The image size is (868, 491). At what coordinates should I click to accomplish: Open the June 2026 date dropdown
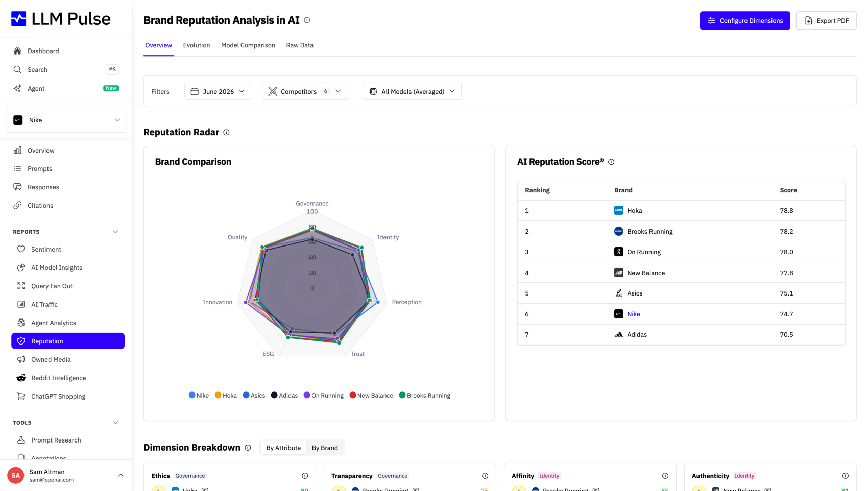tap(218, 91)
